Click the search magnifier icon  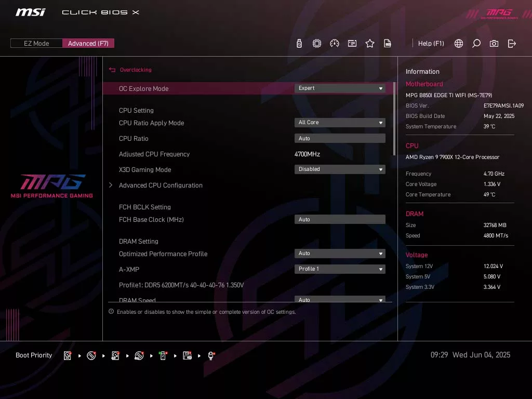[476, 44]
